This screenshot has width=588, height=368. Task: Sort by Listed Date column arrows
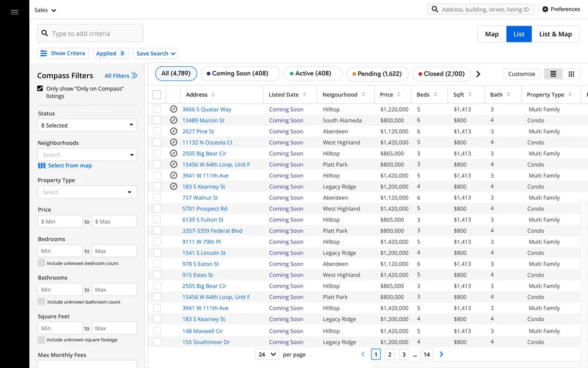(x=304, y=95)
